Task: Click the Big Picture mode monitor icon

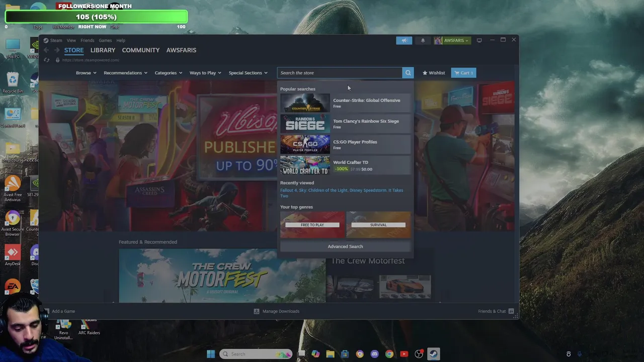Action: tap(479, 40)
